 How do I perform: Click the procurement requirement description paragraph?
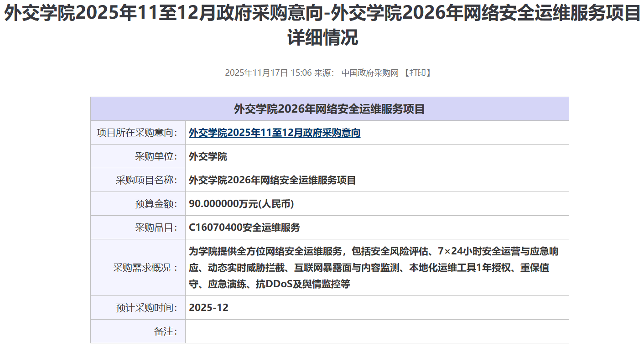click(x=374, y=268)
